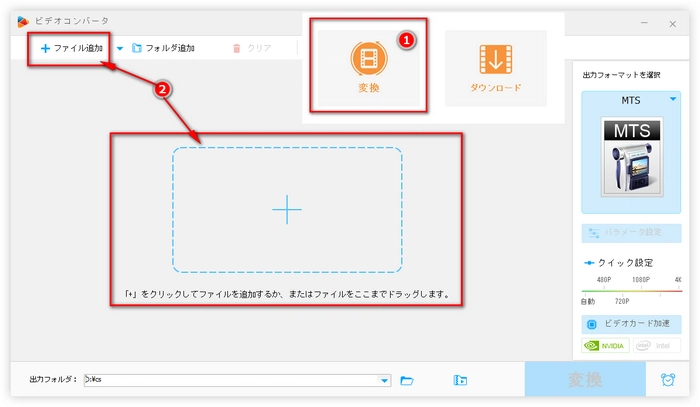Open パラメータ設定 parameter settings

coord(631,233)
